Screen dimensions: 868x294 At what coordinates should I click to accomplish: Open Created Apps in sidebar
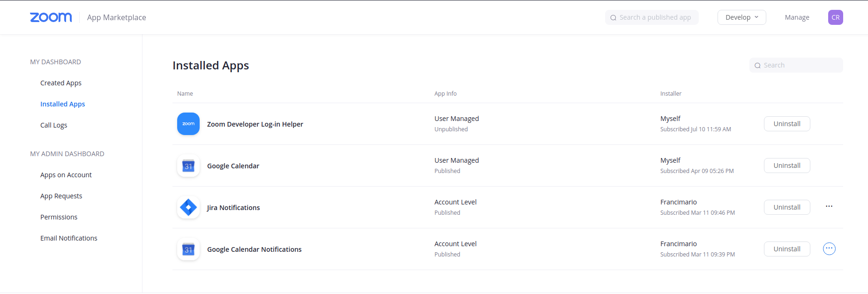pos(61,83)
